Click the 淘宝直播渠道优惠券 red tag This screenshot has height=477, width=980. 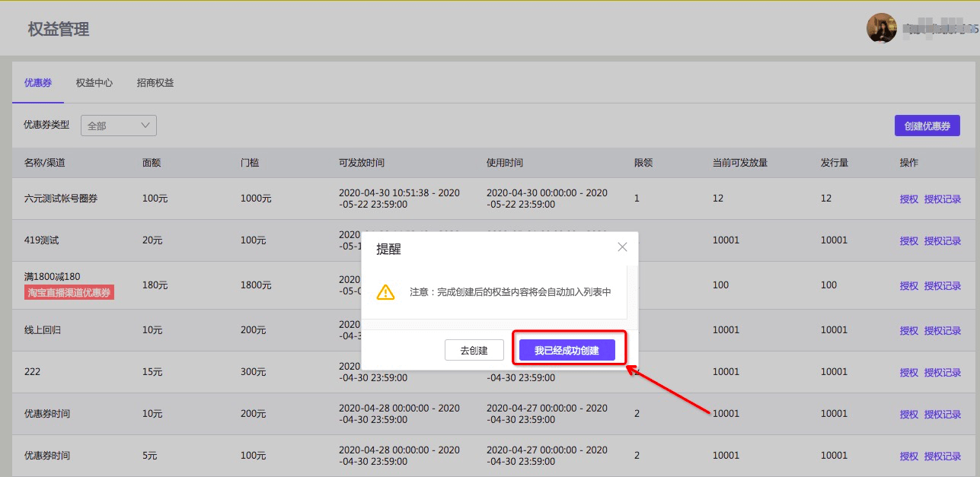point(69,293)
